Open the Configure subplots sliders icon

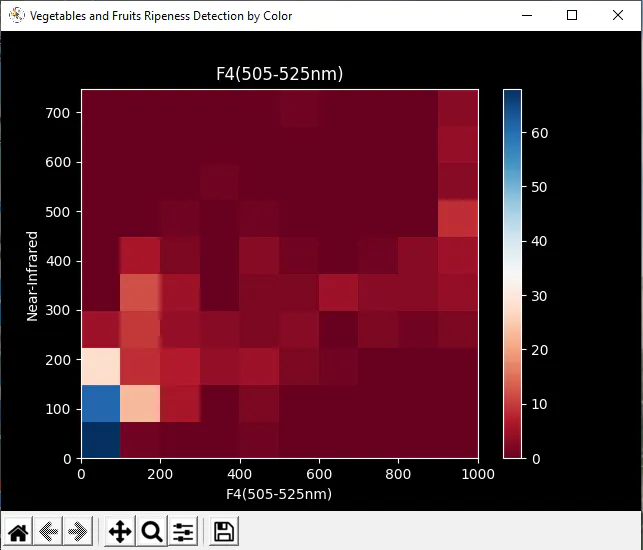click(x=183, y=532)
